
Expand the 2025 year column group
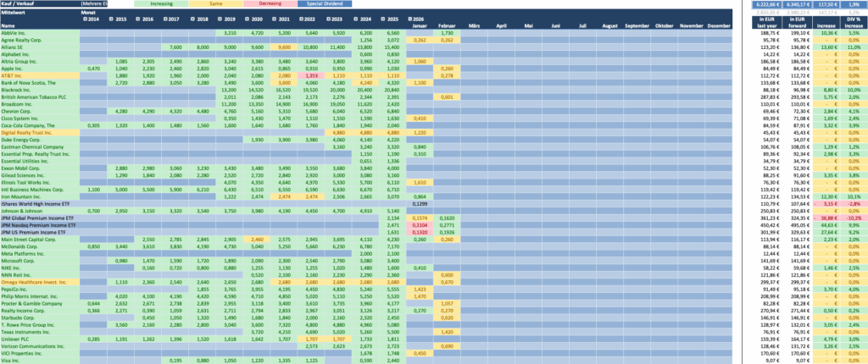382,19
